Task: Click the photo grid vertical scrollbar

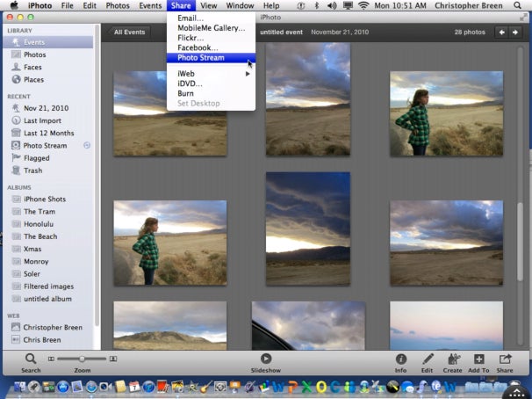Action: click(x=520, y=241)
